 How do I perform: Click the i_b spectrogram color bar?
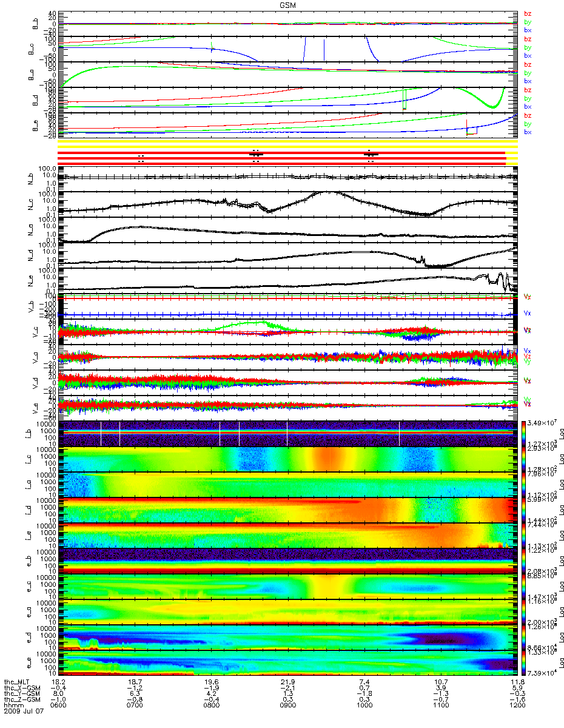tap(525, 433)
